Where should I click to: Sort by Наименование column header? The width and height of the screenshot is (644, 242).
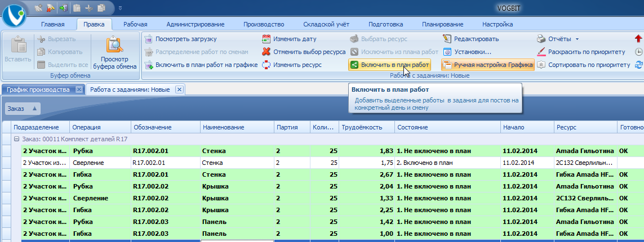[x=237, y=127]
